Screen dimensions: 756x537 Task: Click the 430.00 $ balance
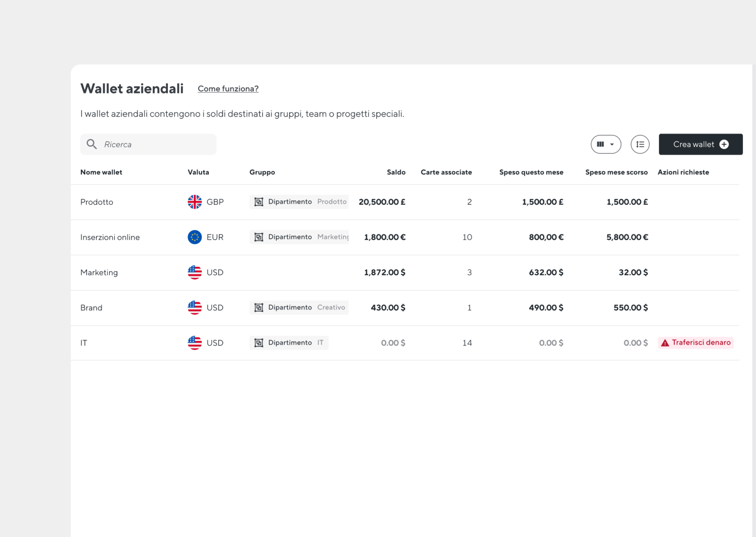388,308
